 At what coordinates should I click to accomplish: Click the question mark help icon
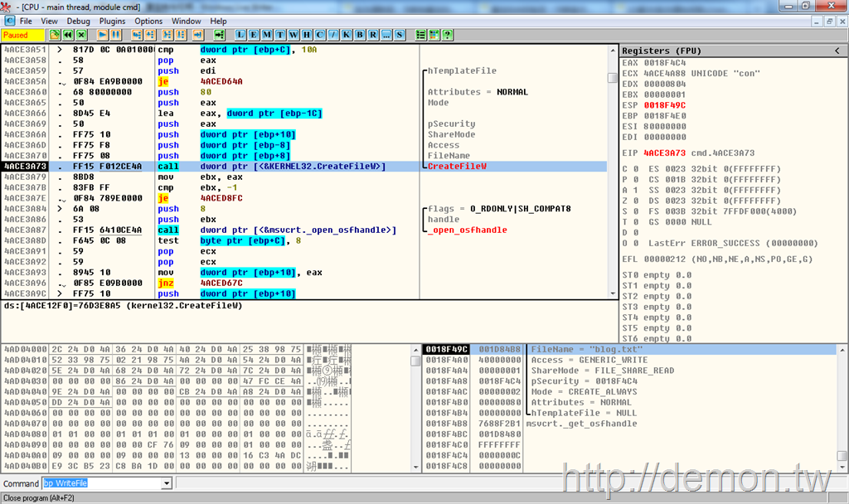[447, 35]
